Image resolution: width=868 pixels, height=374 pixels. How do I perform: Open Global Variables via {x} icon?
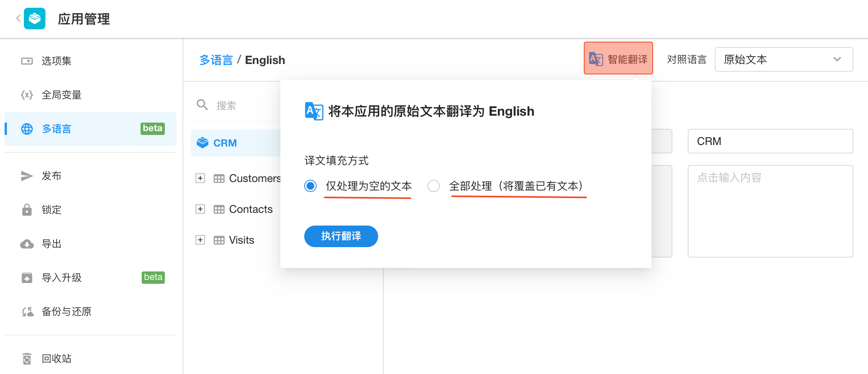(x=27, y=95)
